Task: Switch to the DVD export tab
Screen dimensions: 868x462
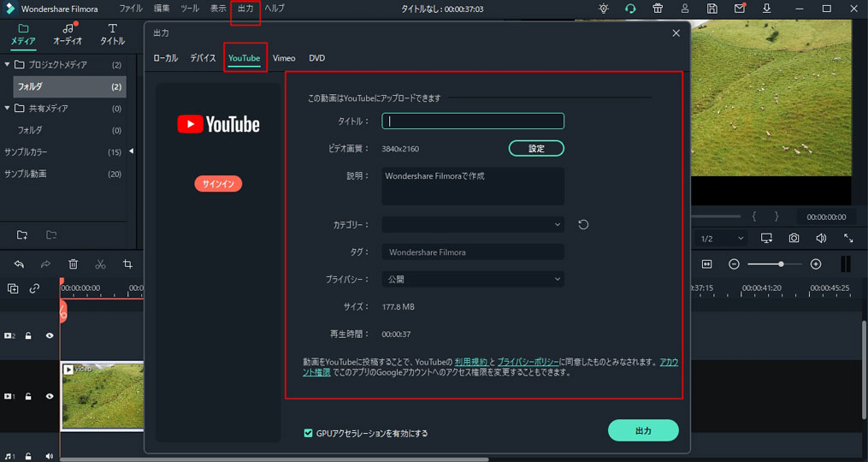Action: [316, 58]
